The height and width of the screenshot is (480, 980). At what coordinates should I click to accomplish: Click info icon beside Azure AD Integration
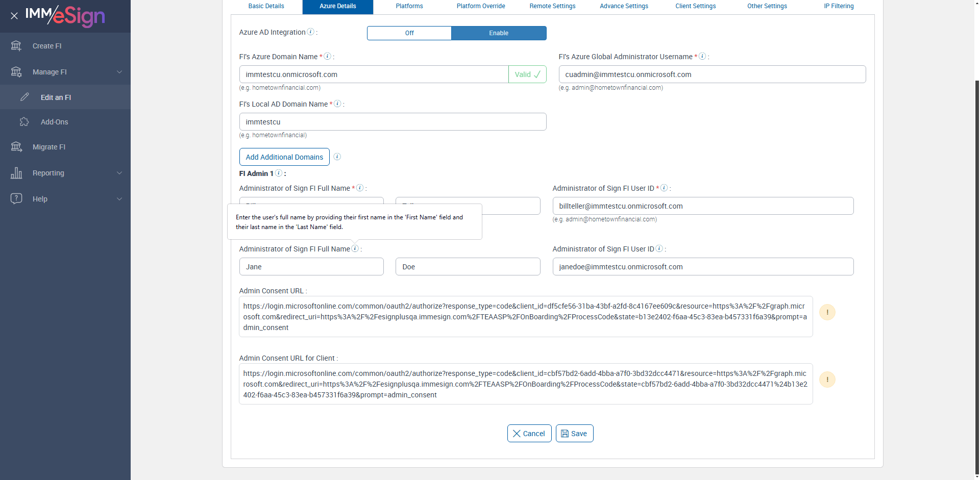coord(310,32)
